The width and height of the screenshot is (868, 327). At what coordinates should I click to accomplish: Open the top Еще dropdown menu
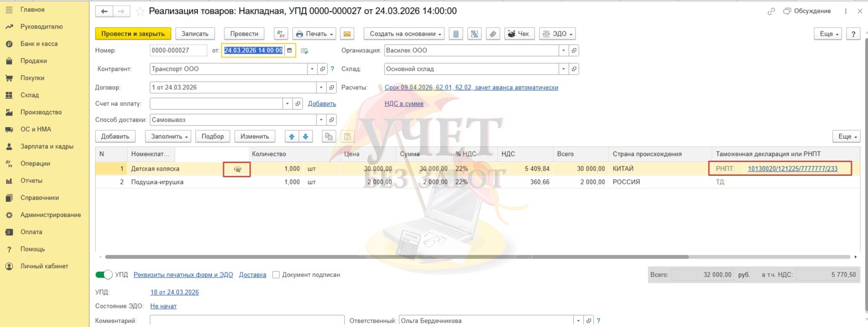click(x=829, y=34)
